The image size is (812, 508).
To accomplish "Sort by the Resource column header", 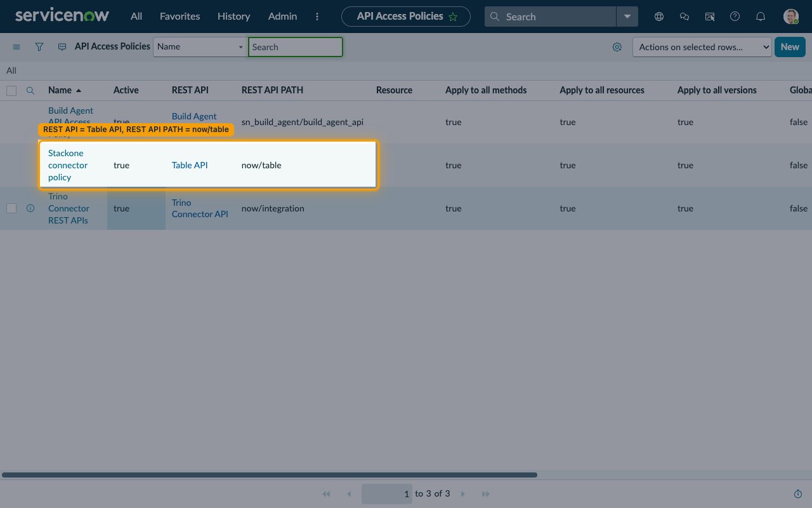I will pyautogui.click(x=394, y=90).
